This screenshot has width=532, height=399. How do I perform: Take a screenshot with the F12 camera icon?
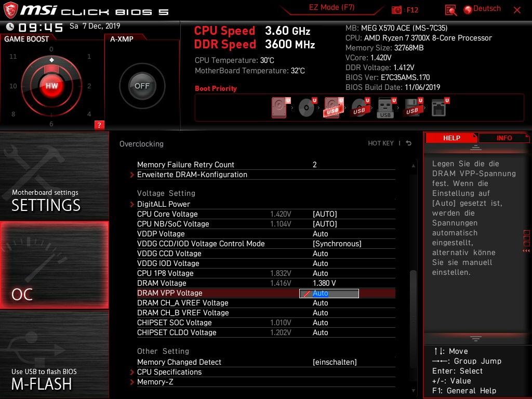tap(396, 10)
